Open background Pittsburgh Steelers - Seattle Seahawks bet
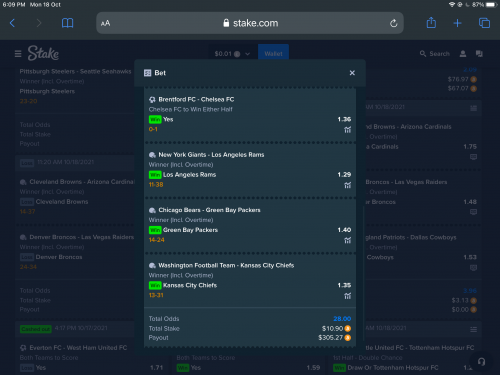 click(75, 71)
